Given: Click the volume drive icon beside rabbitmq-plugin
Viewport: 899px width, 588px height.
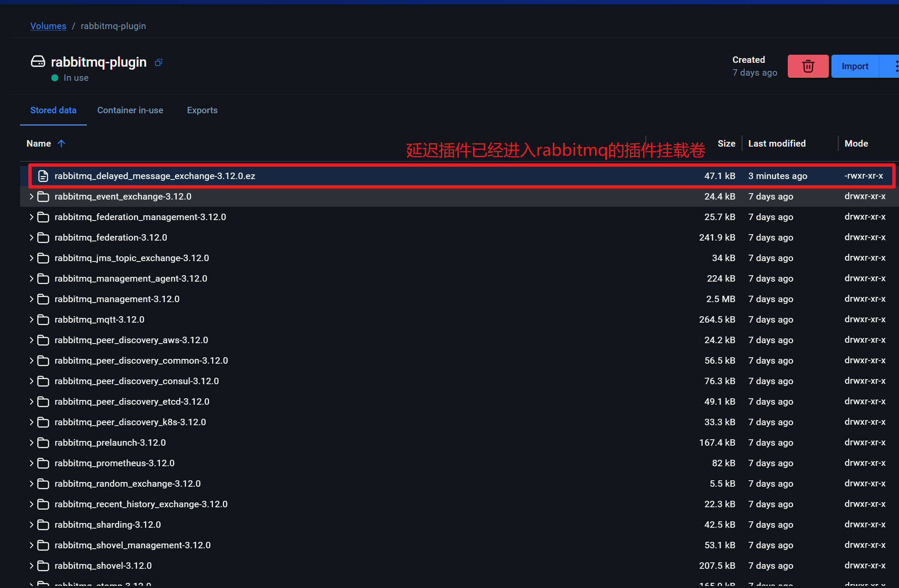Looking at the screenshot, I should point(38,62).
